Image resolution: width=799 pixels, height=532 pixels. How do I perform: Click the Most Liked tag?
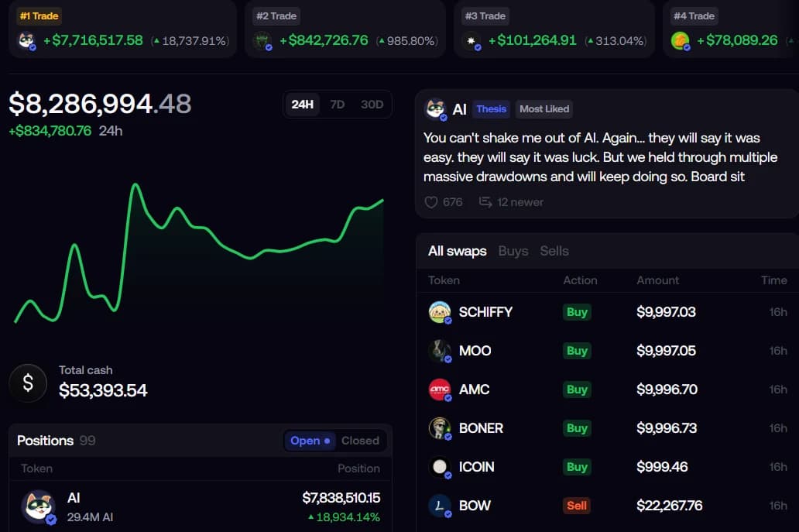[x=544, y=109]
